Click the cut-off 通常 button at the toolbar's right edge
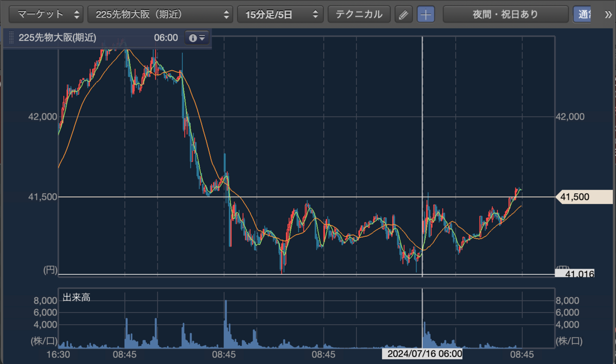The height and width of the screenshot is (364, 616). tap(583, 14)
